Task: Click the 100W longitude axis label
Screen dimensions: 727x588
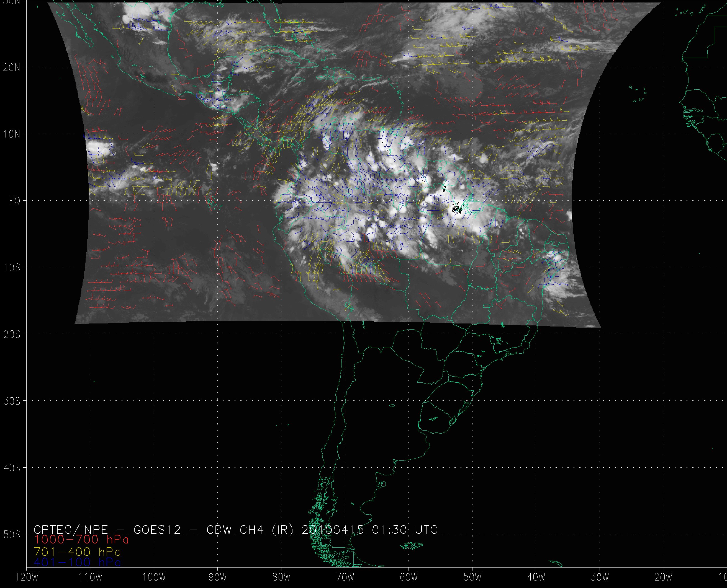Action: [x=153, y=577]
